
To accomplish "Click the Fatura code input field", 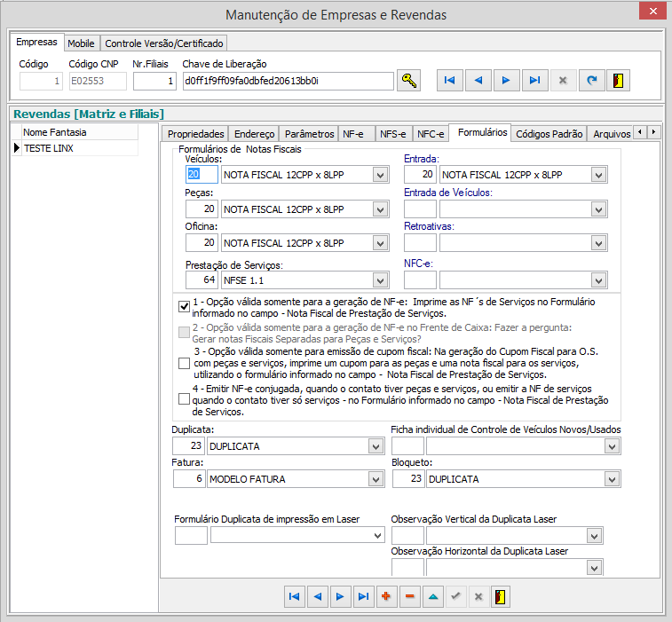I will coord(188,479).
